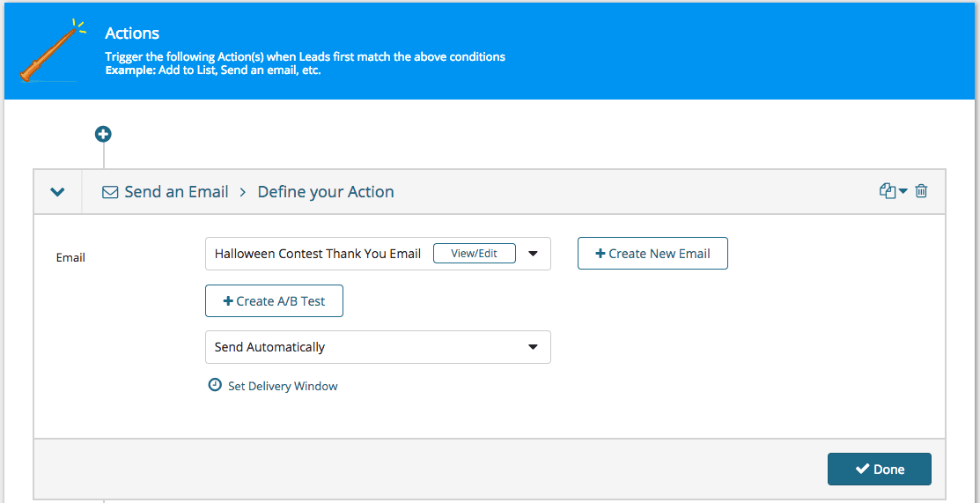The width and height of the screenshot is (980, 503).
Task: Collapse the Send an Email action panel
Action: pyautogui.click(x=57, y=192)
